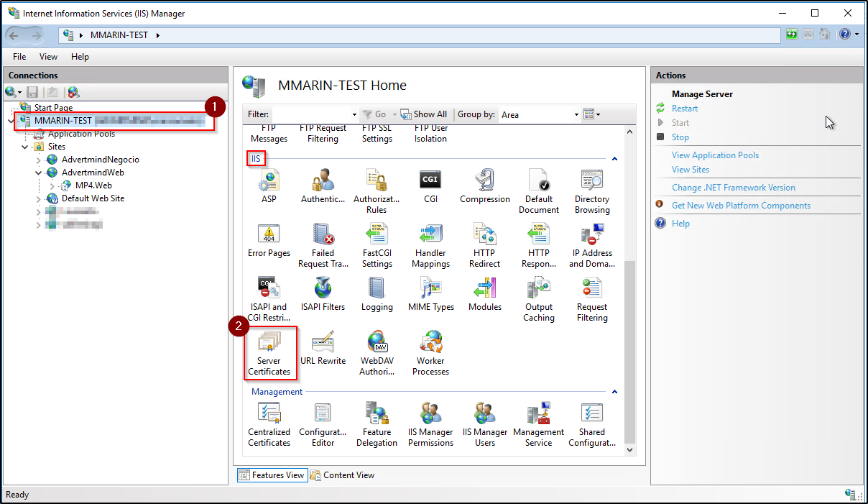The width and height of the screenshot is (868, 504).
Task: Open IIS Manager Users feature
Action: 485,424
